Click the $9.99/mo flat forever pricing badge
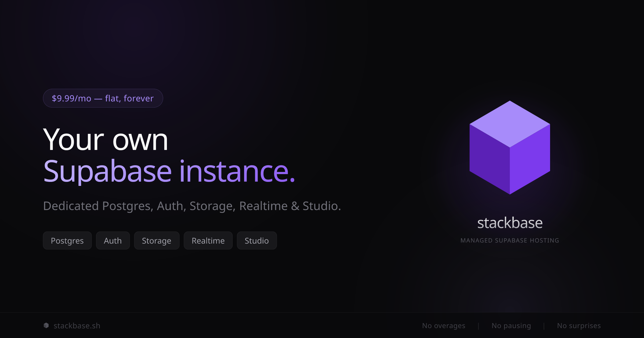Viewport: 644px width, 338px height. tap(103, 98)
